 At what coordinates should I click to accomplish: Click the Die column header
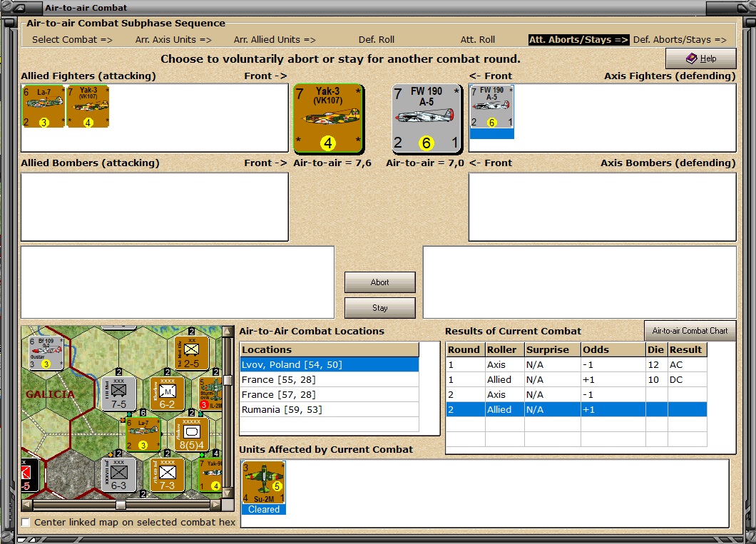pos(657,350)
